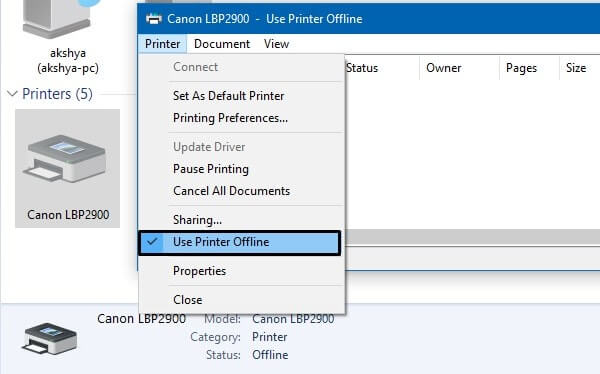600x374 pixels.
Task: Click details pane printer icon
Action: (x=50, y=338)
